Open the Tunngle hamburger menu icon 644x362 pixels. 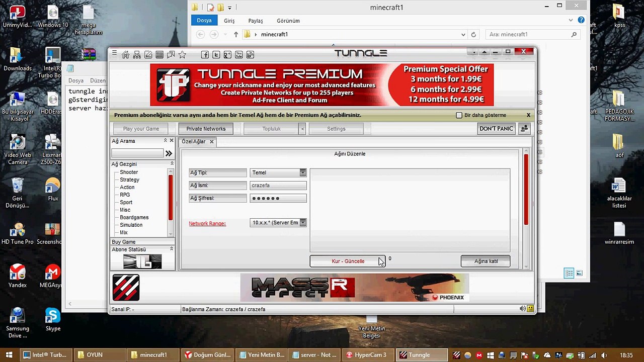pos(114,54)
